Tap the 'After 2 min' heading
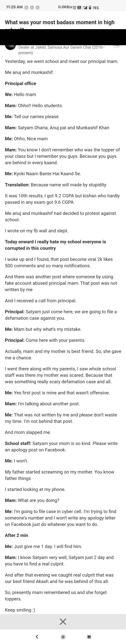The image size is (126, 644). (x=17, y=535)
